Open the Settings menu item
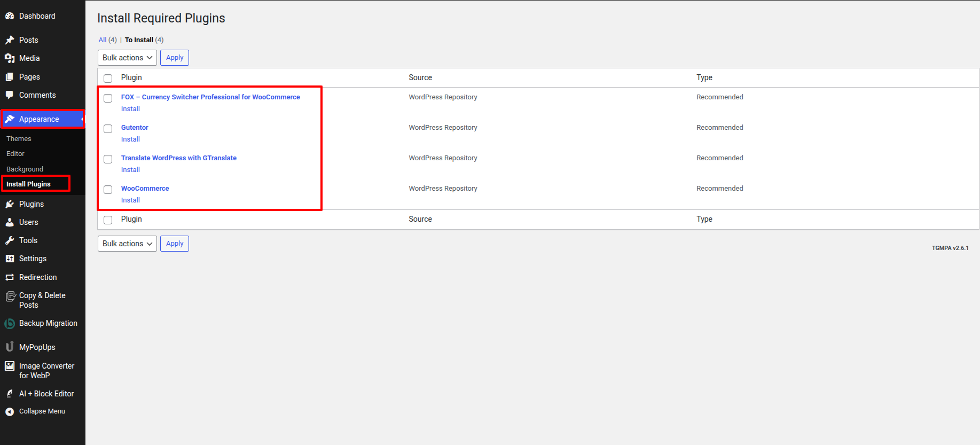 (x=33, y=259)
